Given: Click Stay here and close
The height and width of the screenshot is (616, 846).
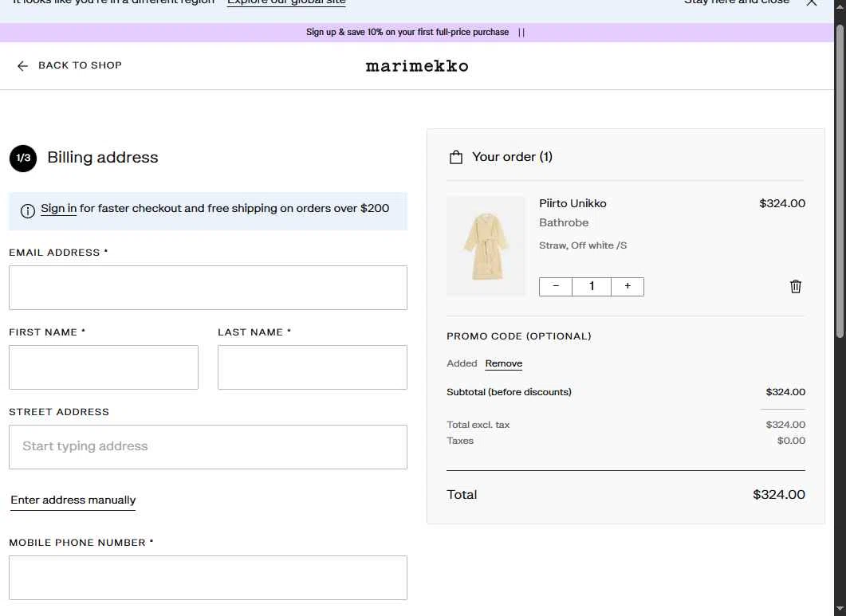Looking at the screenshot, I should (x=737, y=2).
